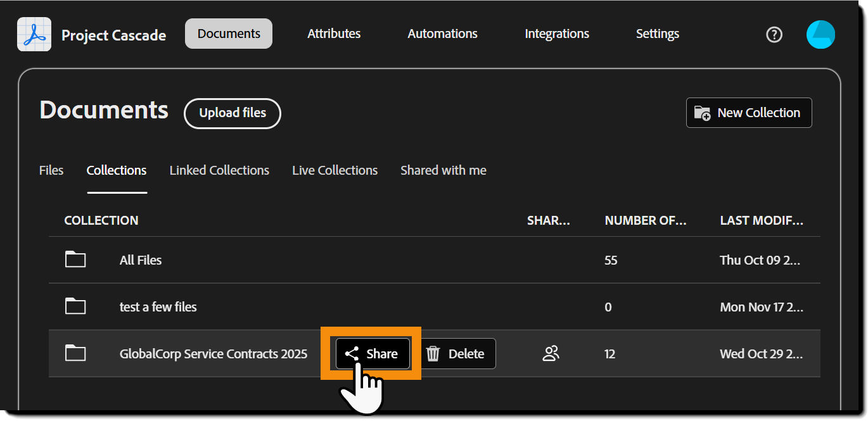Click the All Files folder icon
868x421 pixels.
click(75, 260)
